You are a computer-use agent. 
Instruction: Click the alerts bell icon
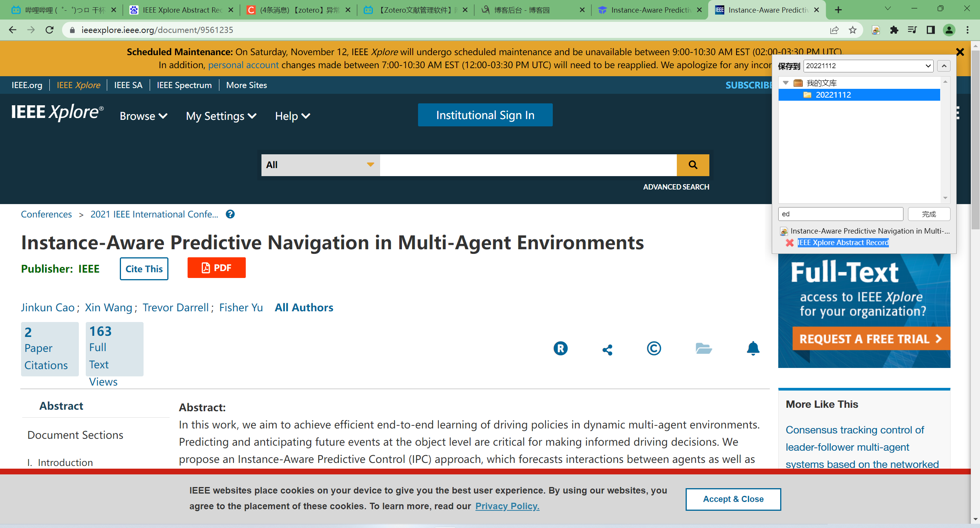pyautogui.click(x=753, y=348)
